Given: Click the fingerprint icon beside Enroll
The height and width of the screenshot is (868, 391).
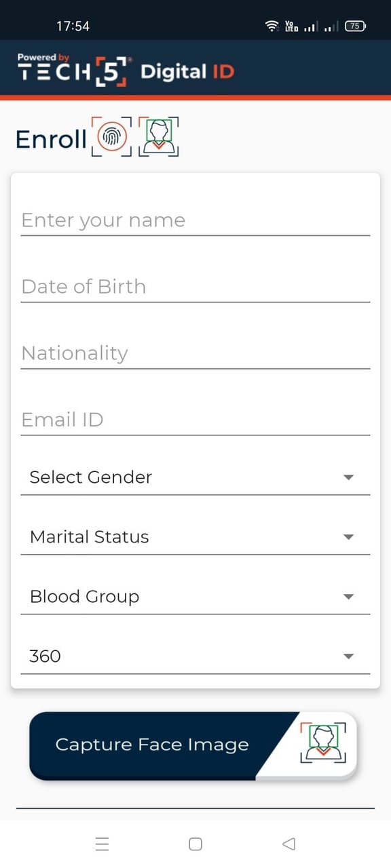Looking at the screenshot, I should pos(112,136).
